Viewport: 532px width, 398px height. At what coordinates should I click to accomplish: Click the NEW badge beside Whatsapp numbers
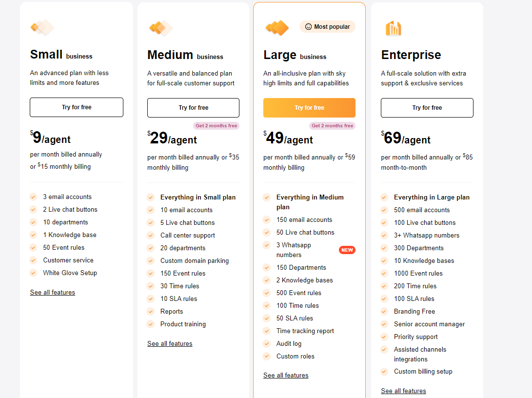347,250
